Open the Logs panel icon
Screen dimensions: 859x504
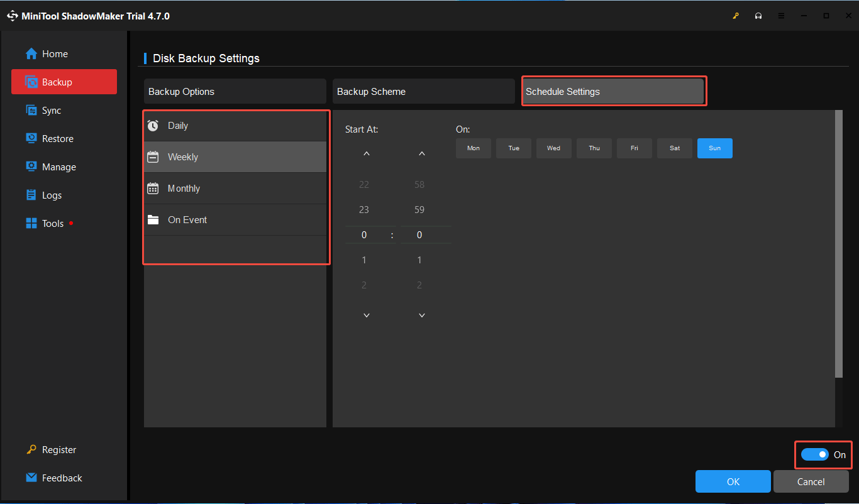click(30, 195)
